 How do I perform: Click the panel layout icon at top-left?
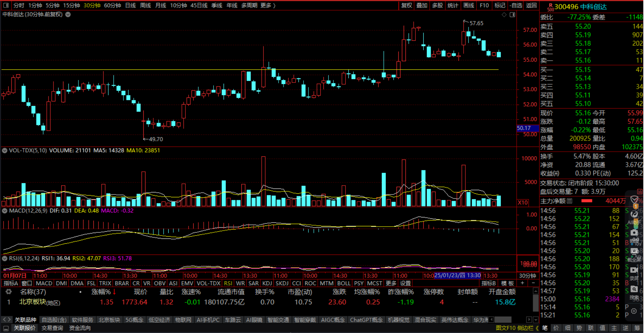6,5
